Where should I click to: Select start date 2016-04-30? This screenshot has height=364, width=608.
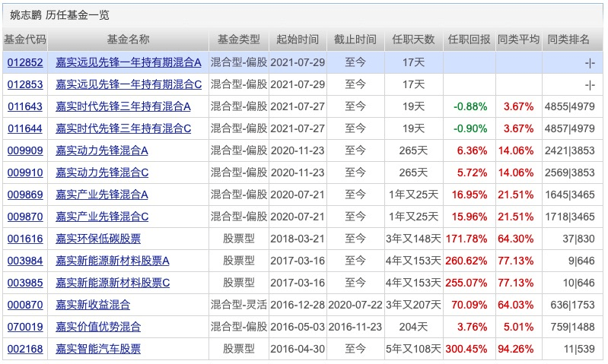click(298, 350)
